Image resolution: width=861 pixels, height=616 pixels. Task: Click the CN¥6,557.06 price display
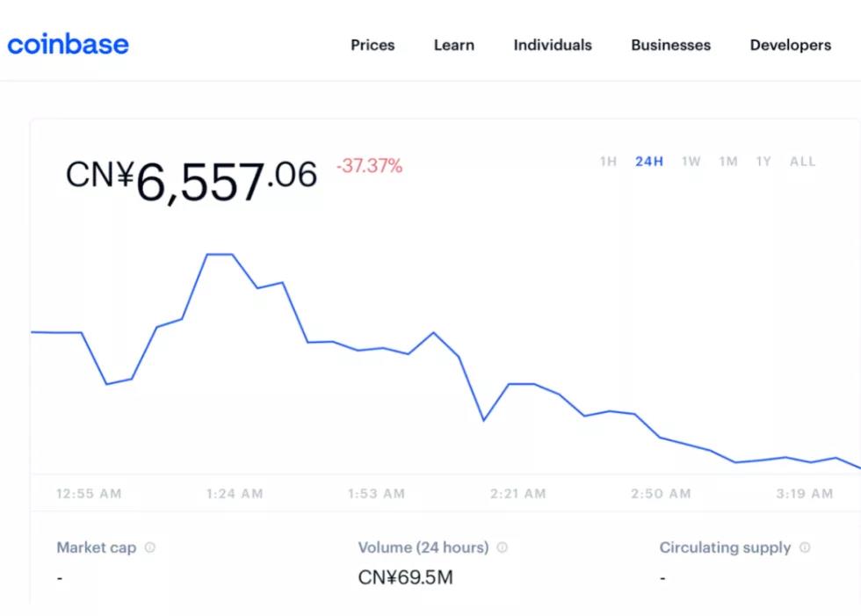pos(192,176)
